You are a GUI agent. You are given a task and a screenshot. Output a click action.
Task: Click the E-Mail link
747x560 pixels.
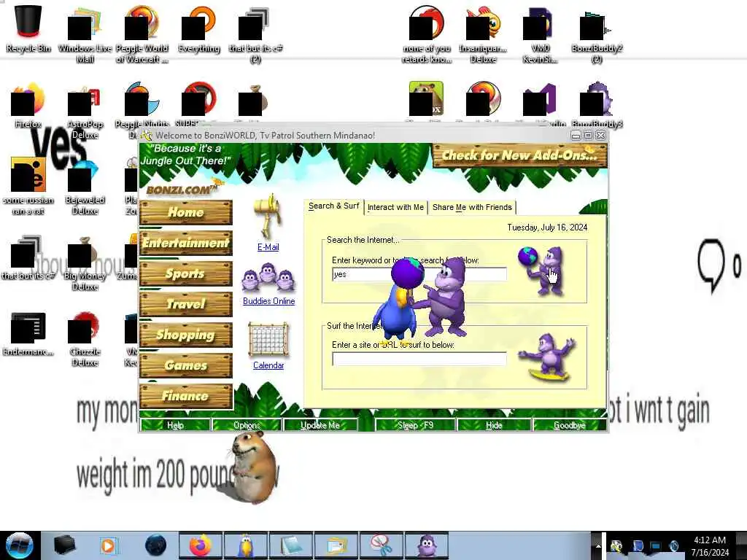(x=268, y=247)
